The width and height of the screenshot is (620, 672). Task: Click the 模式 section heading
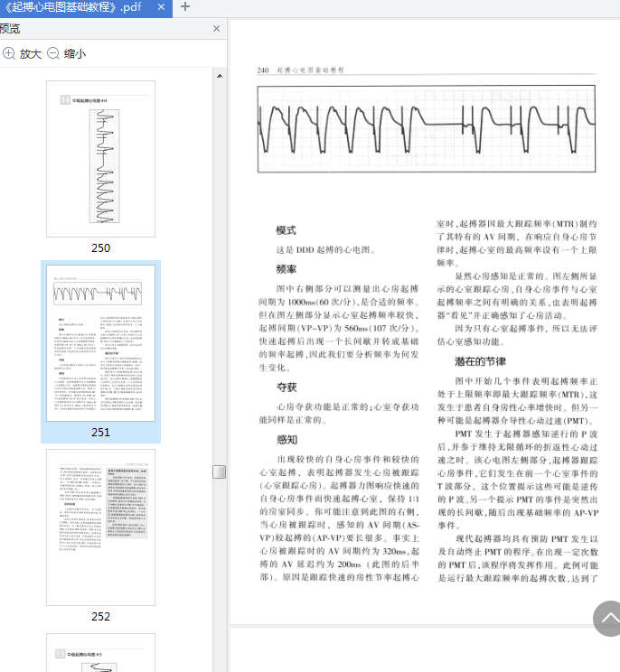(x=286, y=230)
